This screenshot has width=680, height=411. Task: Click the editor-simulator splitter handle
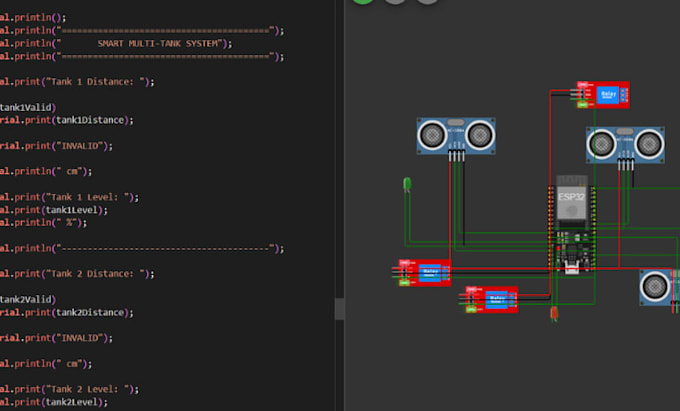(x=340, y=309)
